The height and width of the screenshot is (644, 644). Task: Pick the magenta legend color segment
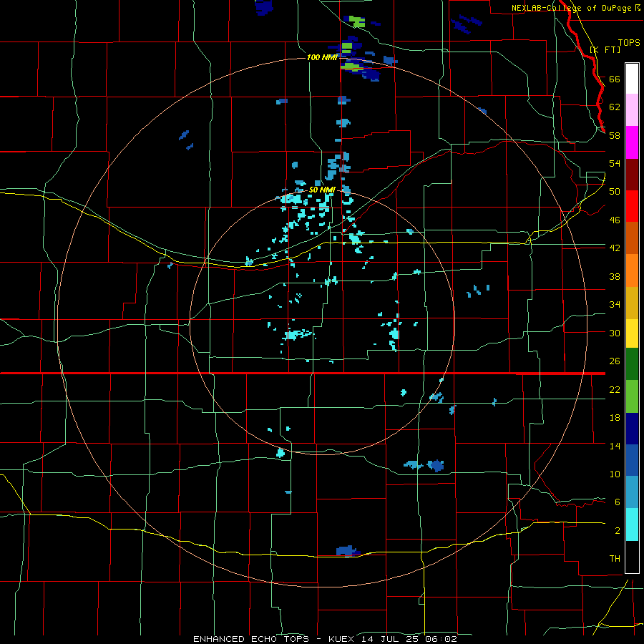click(632, 142)
